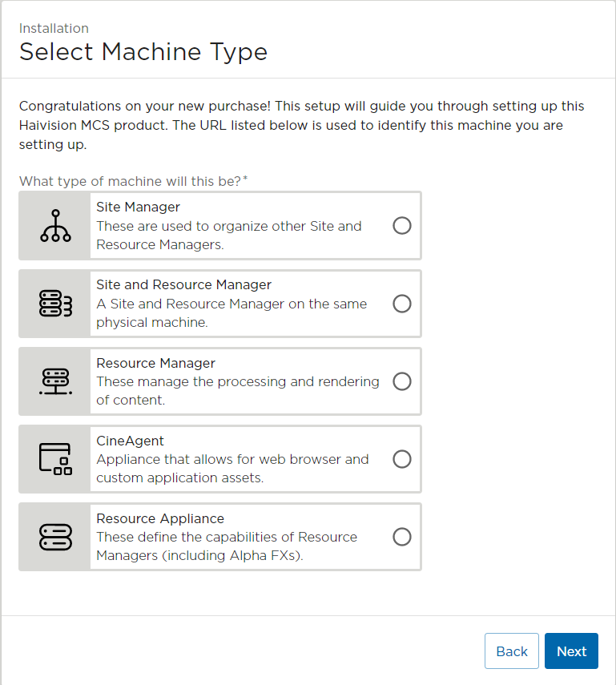Click the CineAgent browser window icon

[x=54, y=459]
